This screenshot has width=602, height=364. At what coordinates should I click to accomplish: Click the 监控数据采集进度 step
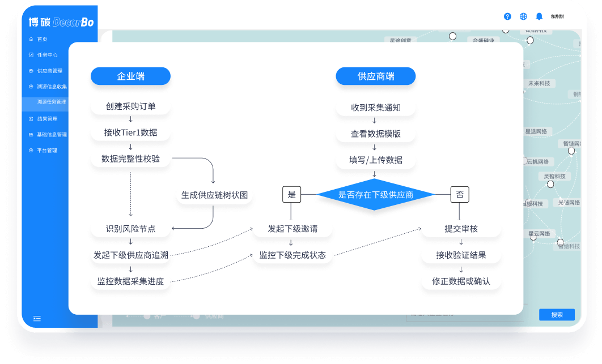[130, 281]
